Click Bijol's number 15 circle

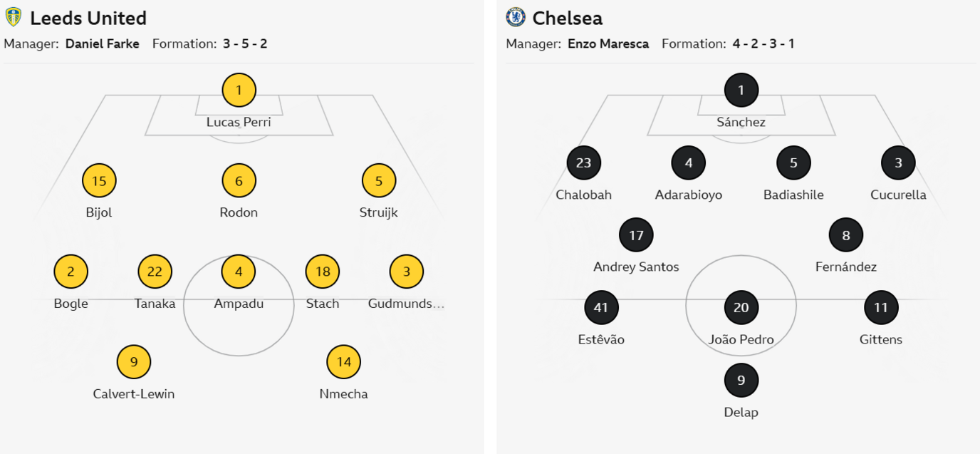pyautogui.click(x=99, y=181)
